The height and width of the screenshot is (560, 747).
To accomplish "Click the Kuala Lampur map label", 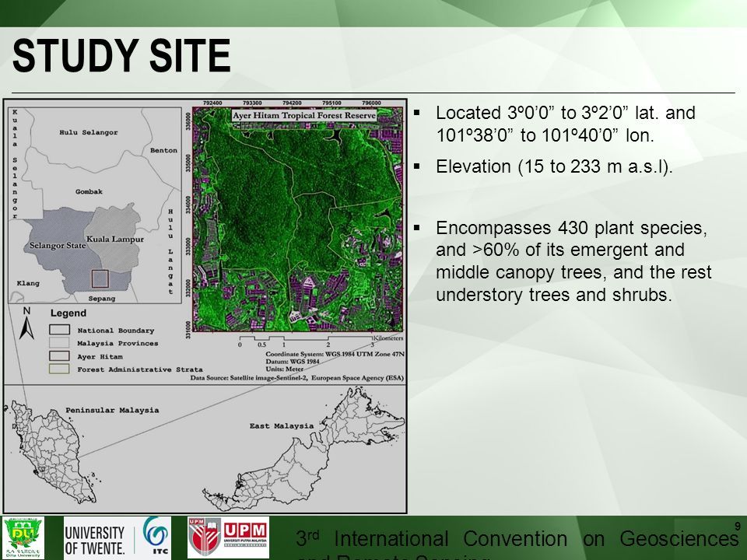I will pos(115,239).
